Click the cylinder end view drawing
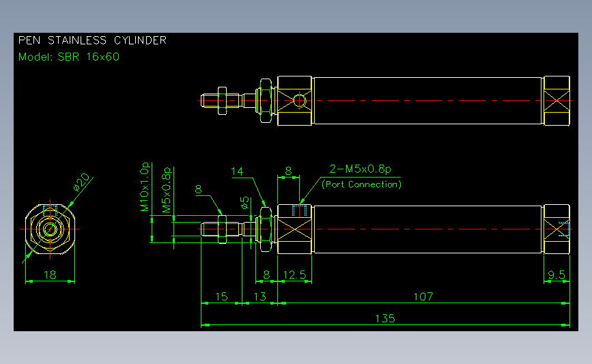Viewport: 592px width, 364px height. coord(51,229)
